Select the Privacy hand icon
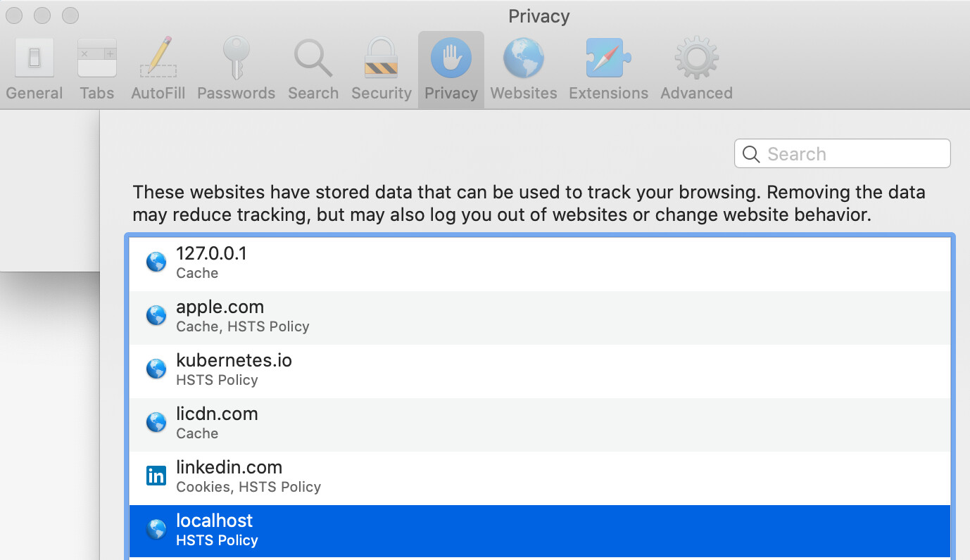Image resolution: width=970 pixels, height=560 pixels. [451, 69]
